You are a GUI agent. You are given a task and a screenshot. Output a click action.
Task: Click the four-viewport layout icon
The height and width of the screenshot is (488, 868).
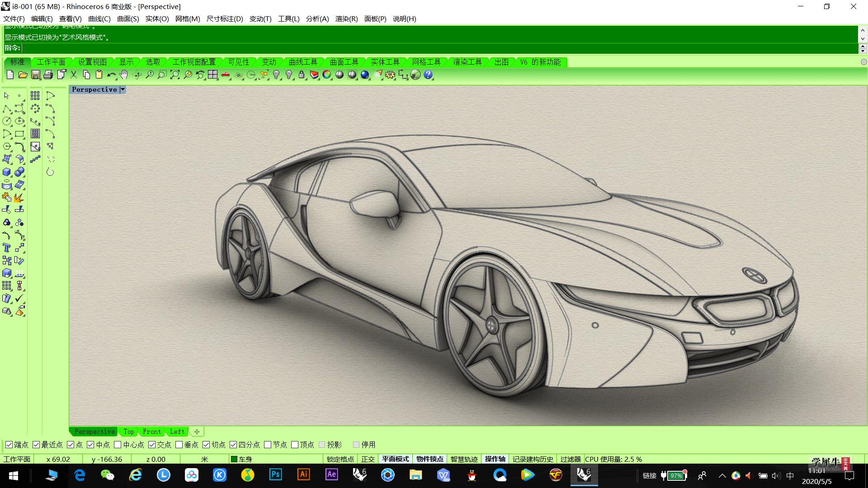pyautogui.click(x=213, y=75)
